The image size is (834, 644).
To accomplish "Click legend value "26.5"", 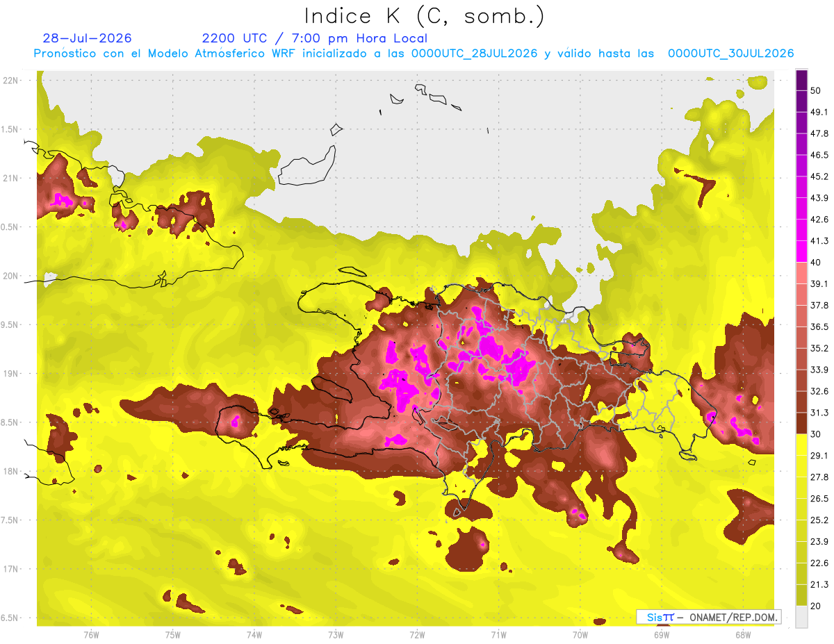I will (819, 498).
